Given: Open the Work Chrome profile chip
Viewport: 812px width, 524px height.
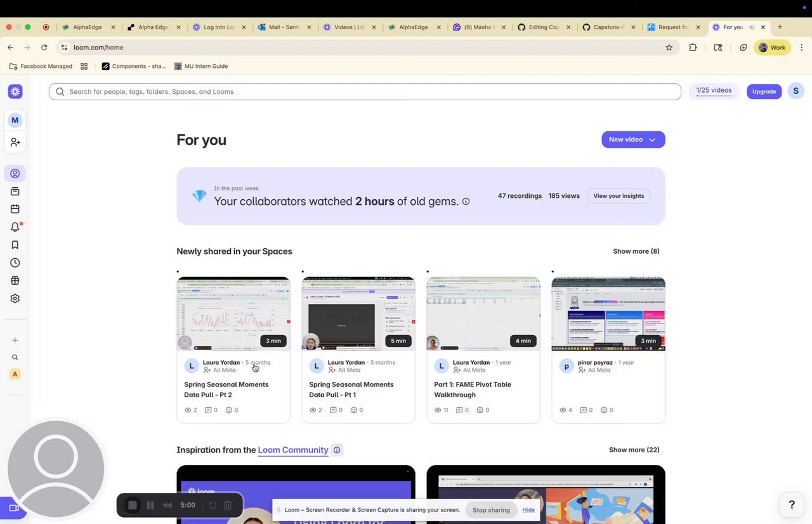Looking at the screenshot, I should coord(772,48).
